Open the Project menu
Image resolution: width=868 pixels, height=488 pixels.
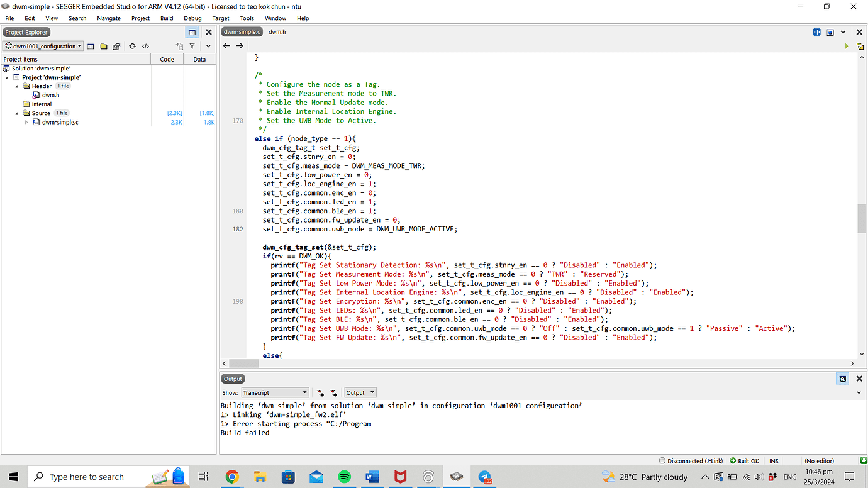point(140,18)
